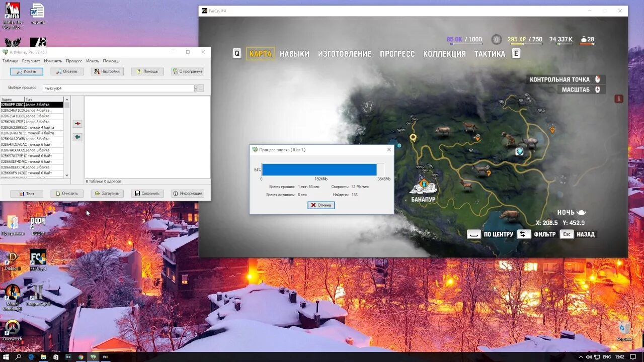Click the Помощь help button with question mark
The width and height of the screenshot is (644, 362).
coord(147,71)
